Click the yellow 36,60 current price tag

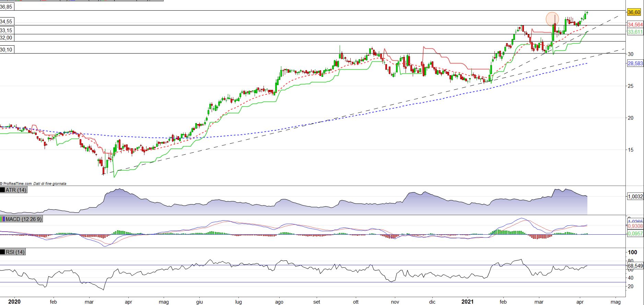(634, 12)
